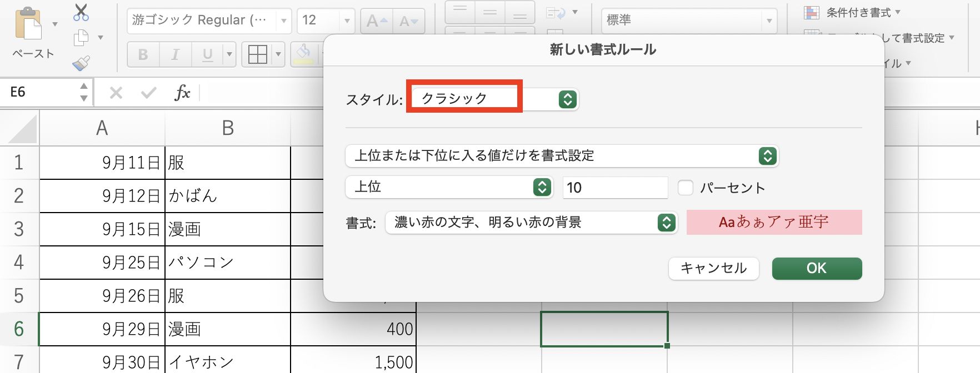Open the Insert Function fx button
Viewport: 980px width, 373px height.
click(x=182, y=92)
